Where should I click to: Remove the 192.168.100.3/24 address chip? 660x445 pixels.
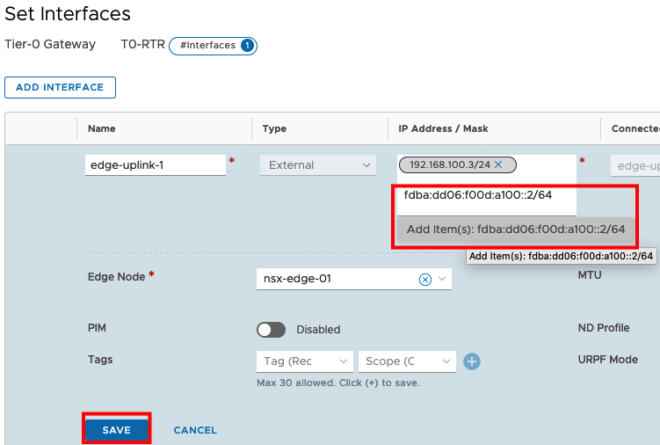click(x=498, y=164)
